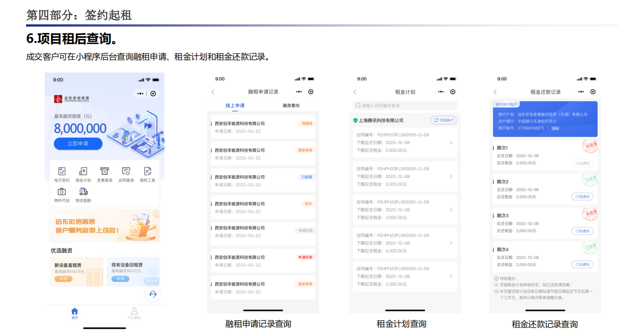Click the battery icon in the home screen status bar
Viewport: 644px width, 332px height.
click(156, 80)
